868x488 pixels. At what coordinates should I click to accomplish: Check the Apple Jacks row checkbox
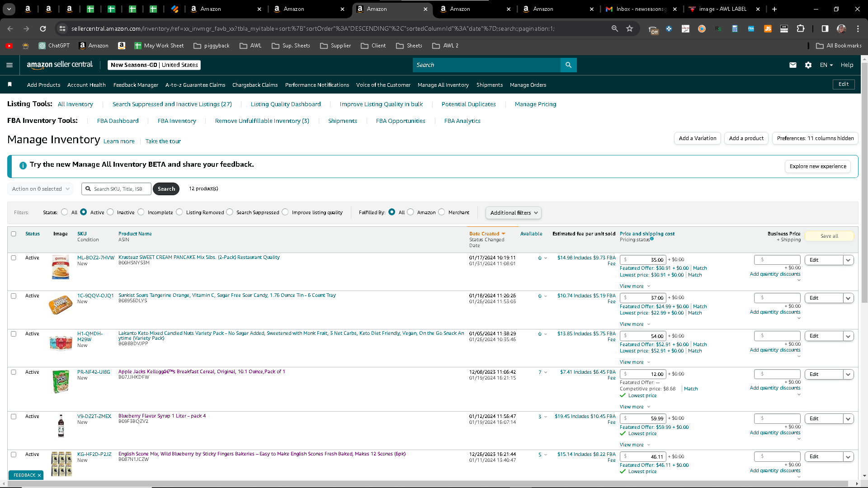pyautogui.click(x=14, y=372)
